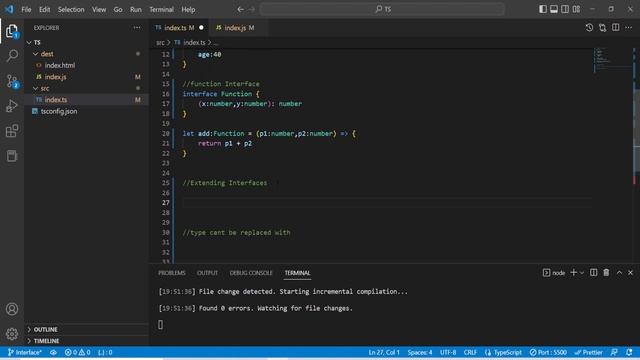This screenshot has width=640, height=360.
Task: Switch to the Debug Console tab
Action: click(x=251, y=273)
